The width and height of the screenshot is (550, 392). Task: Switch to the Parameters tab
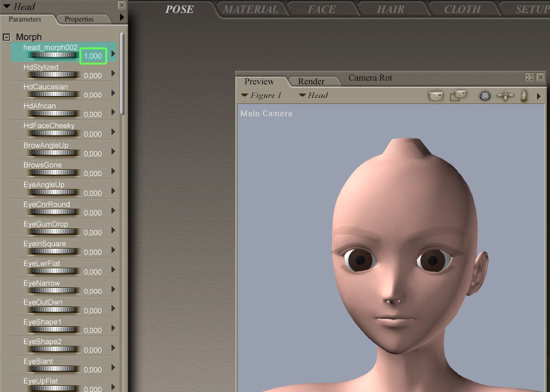[x=25, y=19]
